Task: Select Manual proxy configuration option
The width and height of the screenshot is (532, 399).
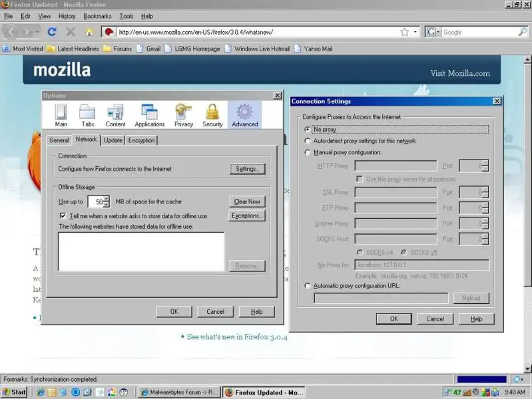Action: tap(308, 152)
